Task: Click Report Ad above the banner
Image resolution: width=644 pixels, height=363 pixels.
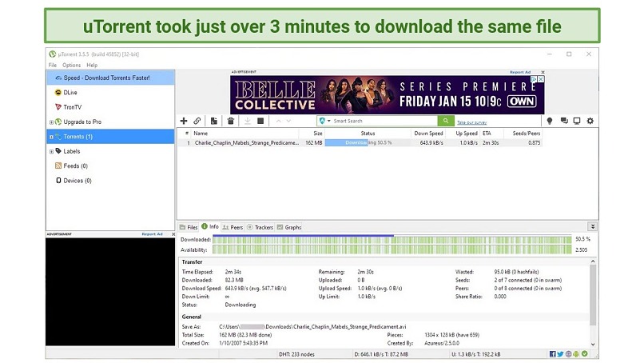Action: click(x=520, y=72)
